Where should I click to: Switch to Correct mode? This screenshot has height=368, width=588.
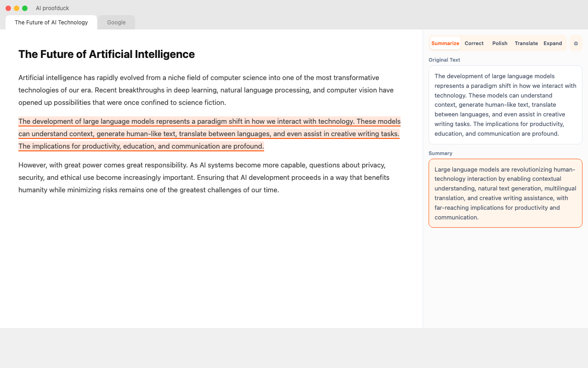(x=474, y=43)
